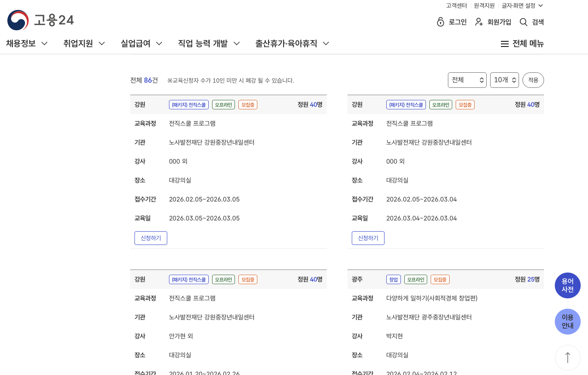This screenshot has width=588, height=375.
Task: Select the 창업 badge on the Gwangju listing
Action: (x=393, y=279)
